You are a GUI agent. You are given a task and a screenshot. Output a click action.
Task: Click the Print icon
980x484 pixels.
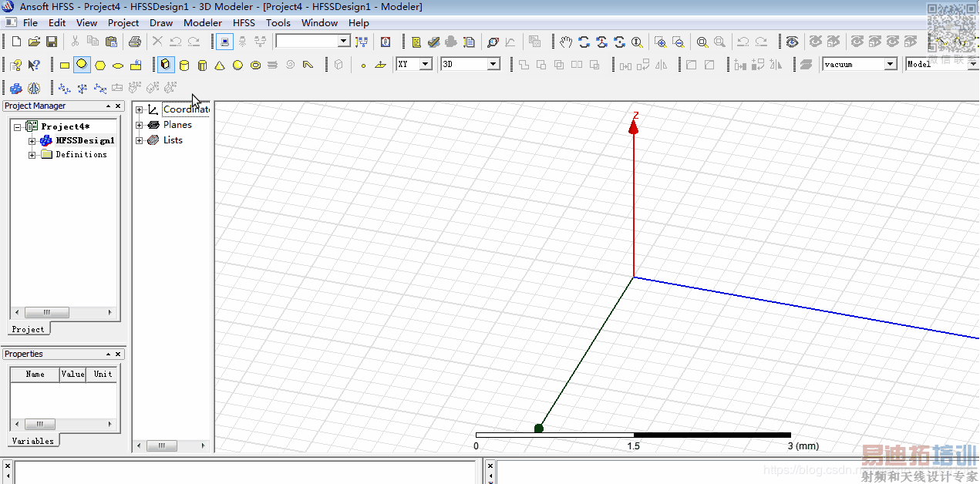(x=135, y=42)
